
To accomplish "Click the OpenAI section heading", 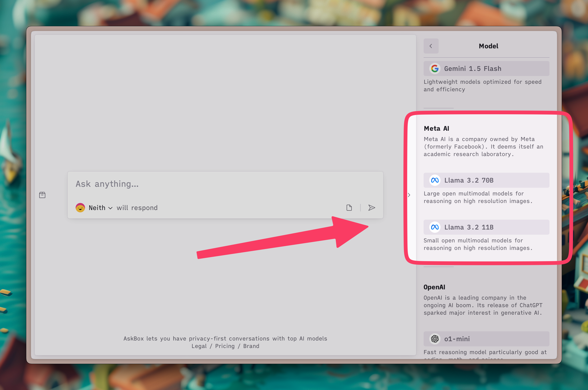I will 434,287.
